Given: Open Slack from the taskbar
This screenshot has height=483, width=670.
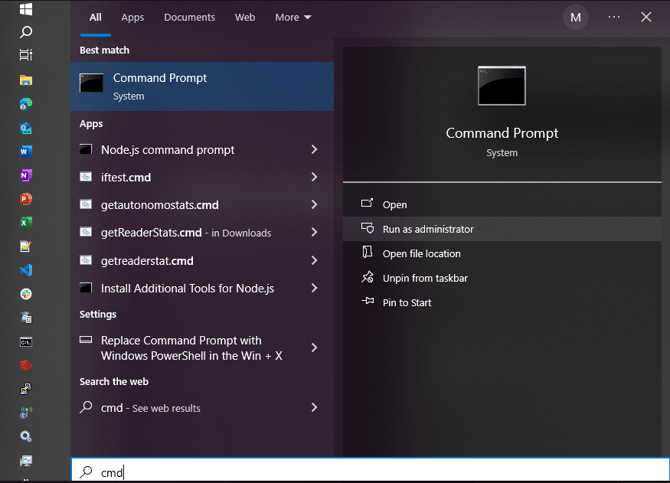Looking at the screenshot, I should 26,294.
